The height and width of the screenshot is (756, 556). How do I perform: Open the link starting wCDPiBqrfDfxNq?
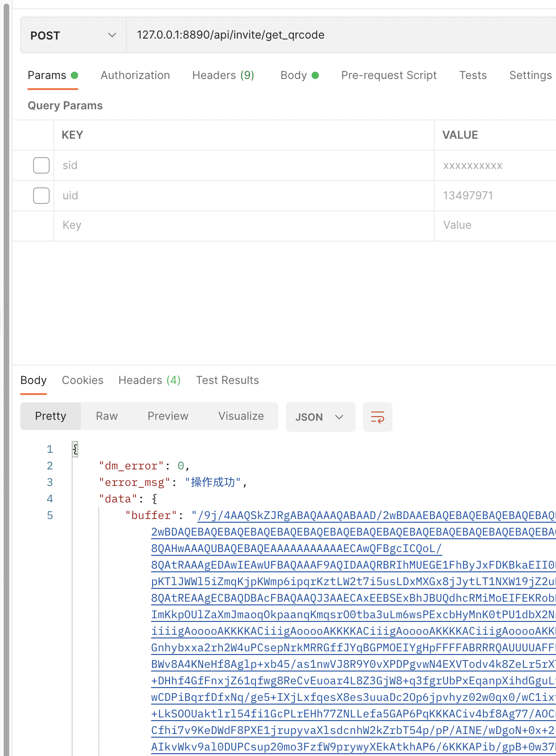(x=353, y=697)
